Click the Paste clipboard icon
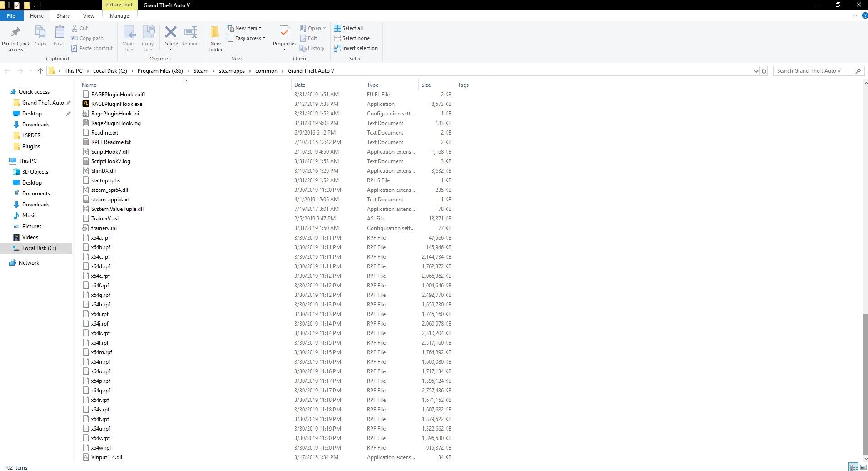The width and height of the screenshot is (868, 471). click(x=60, y=32)
